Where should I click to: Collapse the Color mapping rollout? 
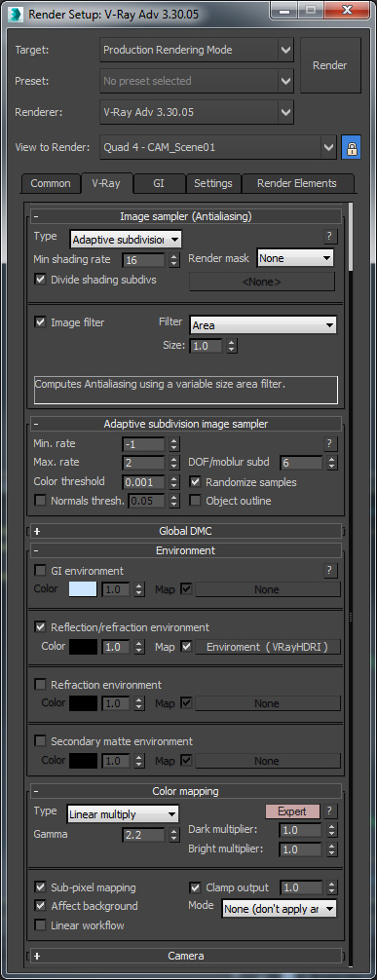pos(186,791)
